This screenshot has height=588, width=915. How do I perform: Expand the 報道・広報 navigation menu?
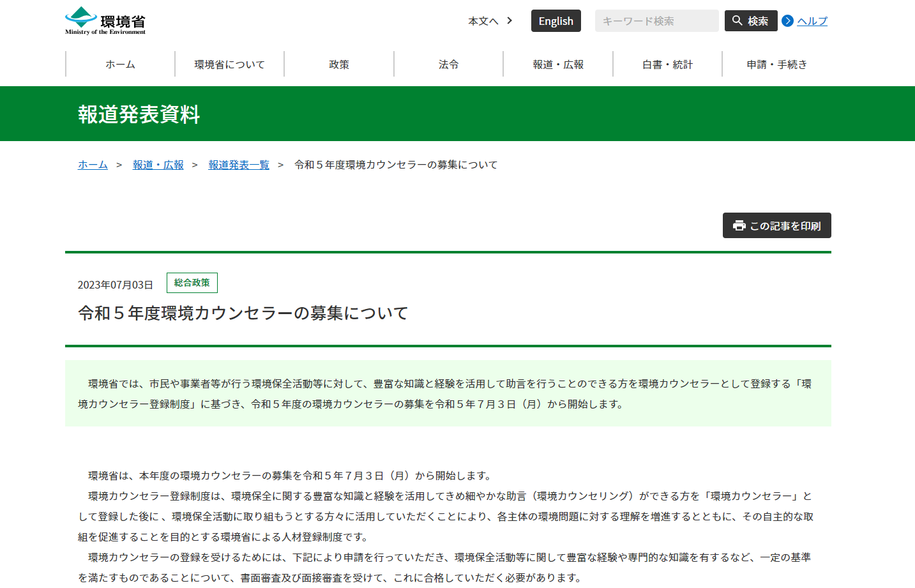click(558, 64)
